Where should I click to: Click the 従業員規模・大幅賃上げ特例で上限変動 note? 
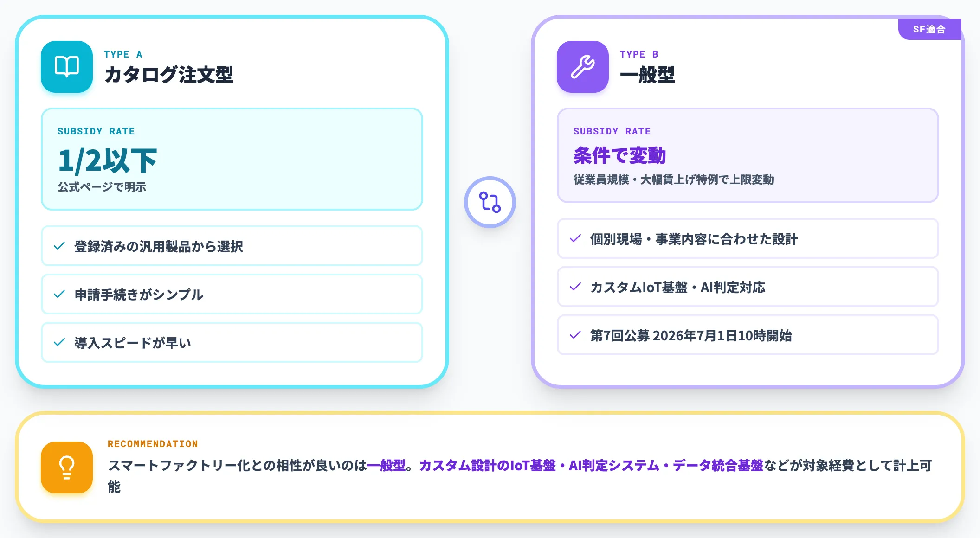click(674, 179)
